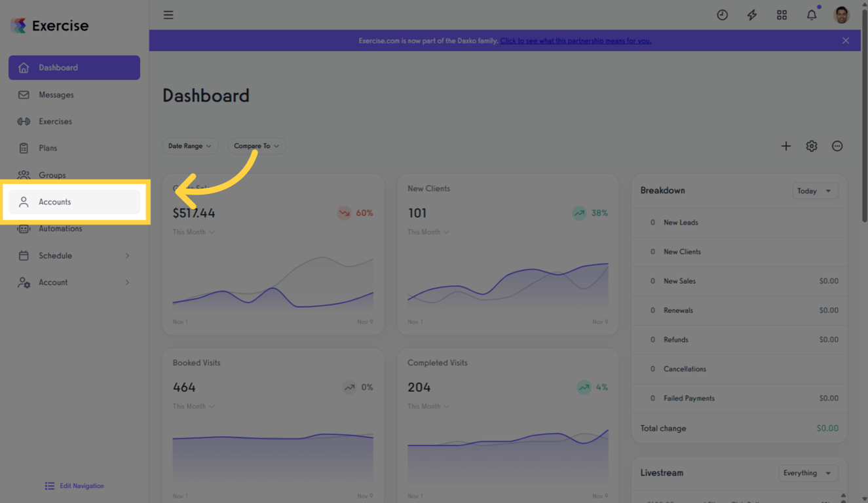Click the lightning bolt quick actions icon
Viewport: 868px width, 503px height.
coord(751,14)
